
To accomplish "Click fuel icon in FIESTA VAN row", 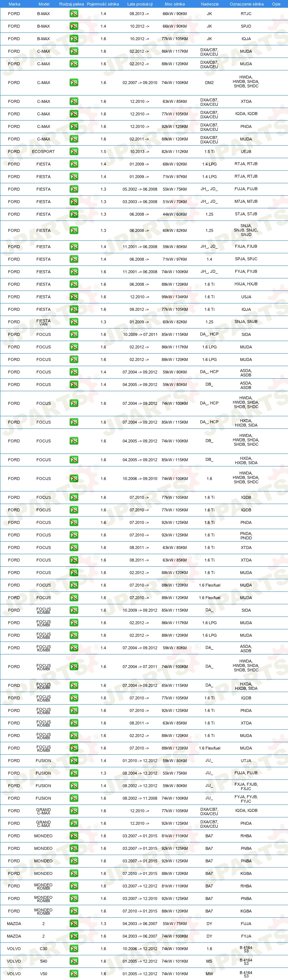I will [74, 322].
